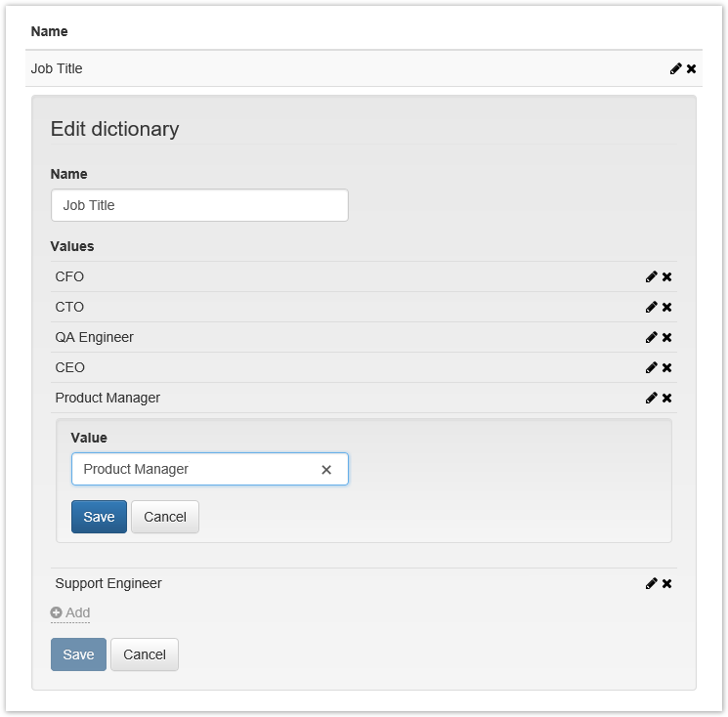
Task: Cancel the Edit dictionary form
Action: pyautogui.click(x=145, y=654)
